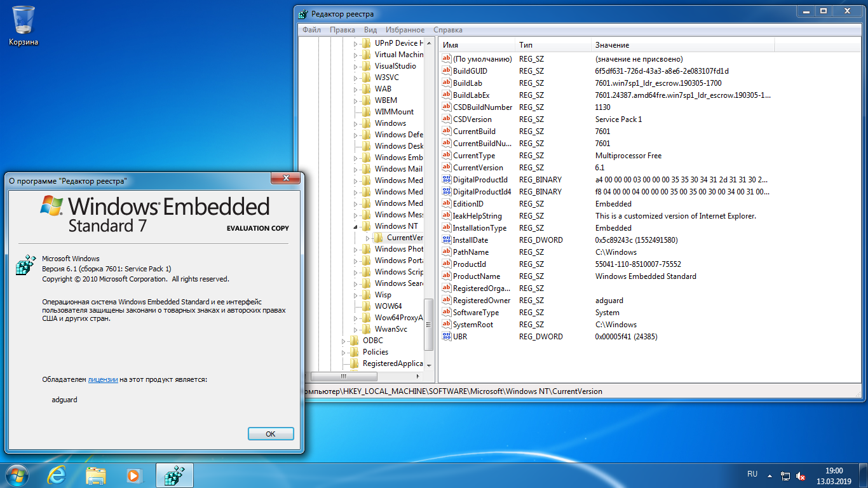This screenshot has height=488, width=868.
Task: Expand the W3SVC tree node
Action: coord(356,78)
